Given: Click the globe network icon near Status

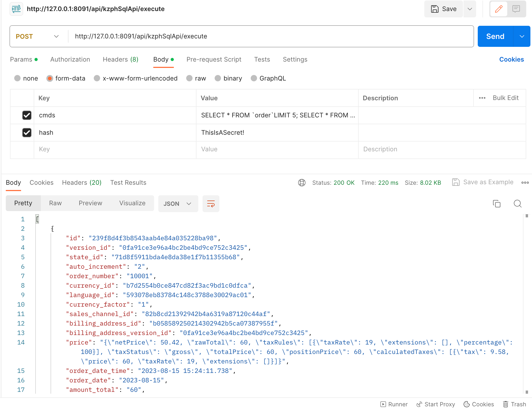Looking at the screenshot, I should 302,183.
